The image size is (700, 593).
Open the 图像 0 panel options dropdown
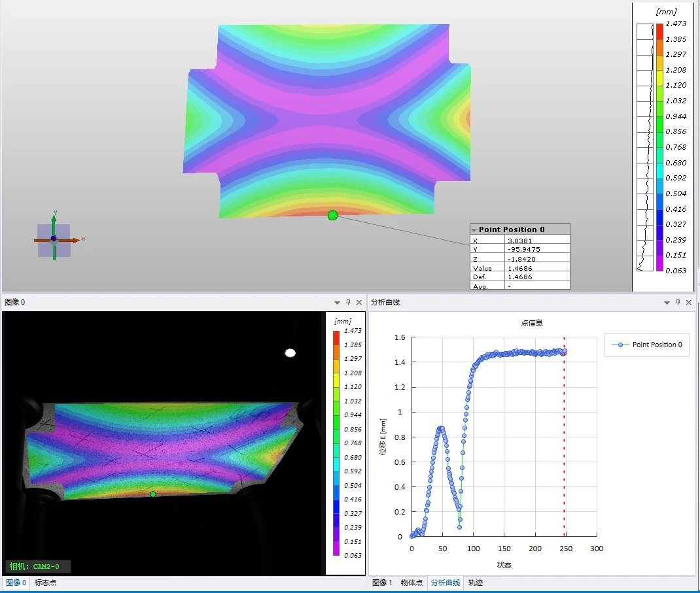pyautogui.click(x=337, y=303)
